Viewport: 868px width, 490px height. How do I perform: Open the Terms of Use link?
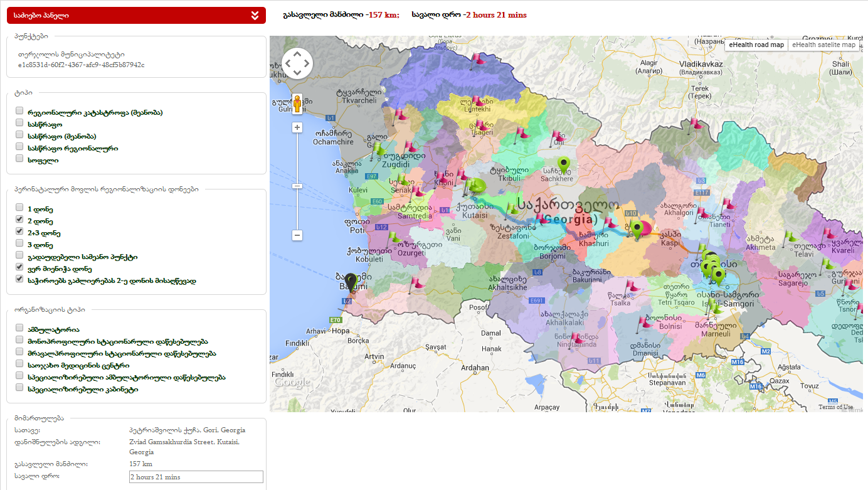coord(835,407)
